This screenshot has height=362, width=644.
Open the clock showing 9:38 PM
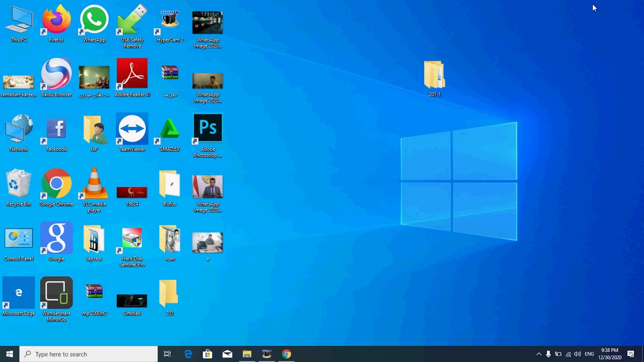[610, 354]
